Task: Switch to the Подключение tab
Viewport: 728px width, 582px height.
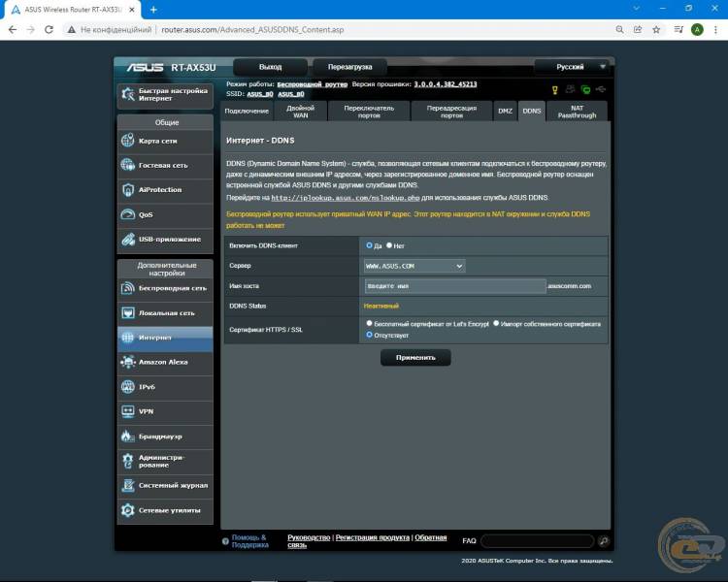Action: coord(247,111)
